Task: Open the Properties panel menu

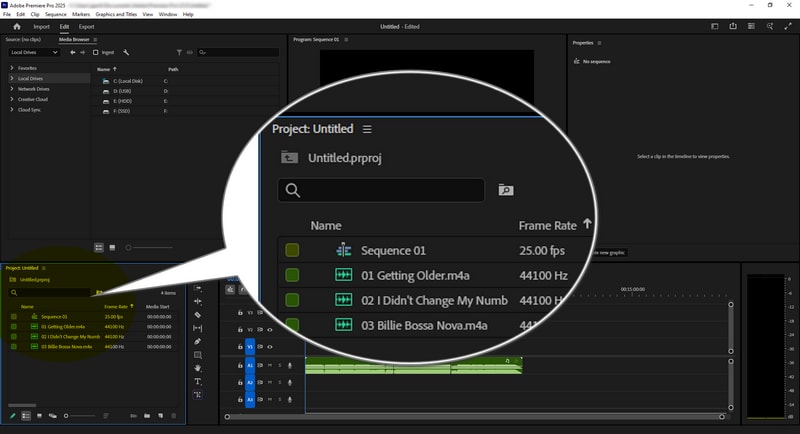Action: click(599, 43)
